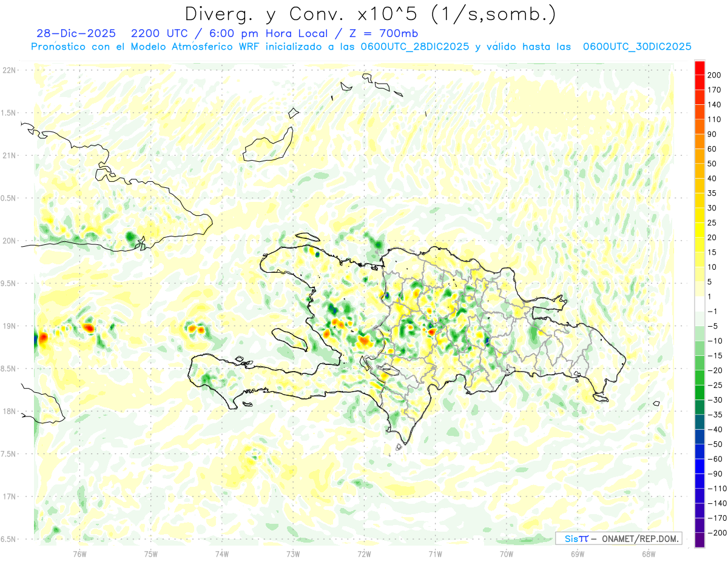Click the latitude label "21N"
Screen dimensions: 728x562
(x=8, y=156)
